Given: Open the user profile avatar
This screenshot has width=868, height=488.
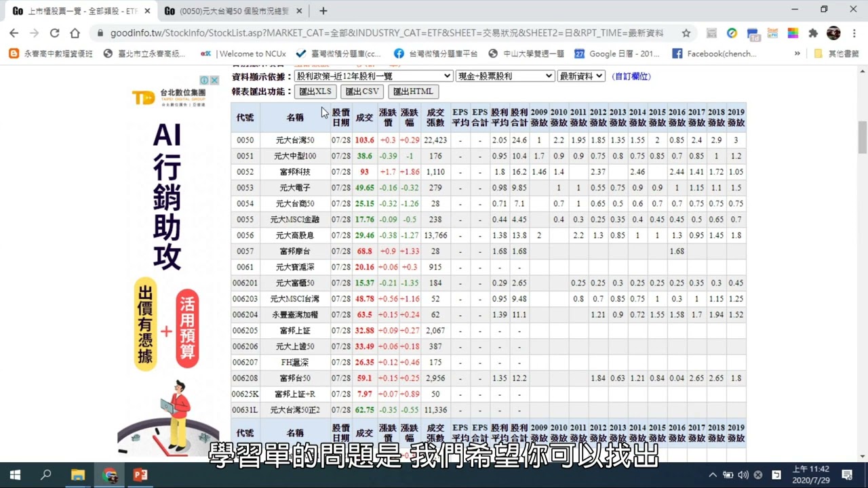Looking at the screenshot, I should [x=834, y=33].
